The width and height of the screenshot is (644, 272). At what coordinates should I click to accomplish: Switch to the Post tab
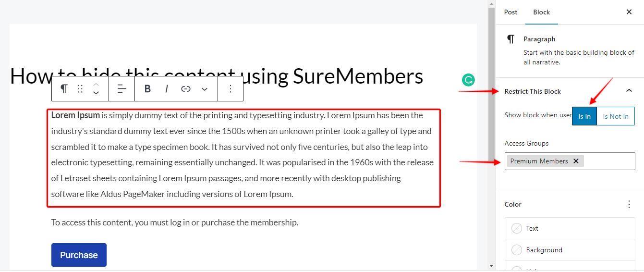coord(510,12)
